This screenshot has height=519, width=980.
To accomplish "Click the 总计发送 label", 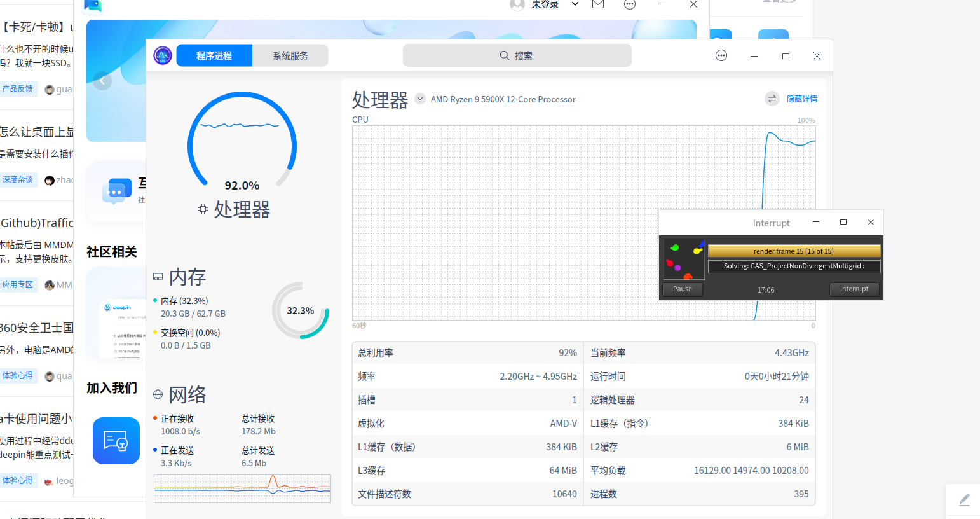I will tap(258, 450).
